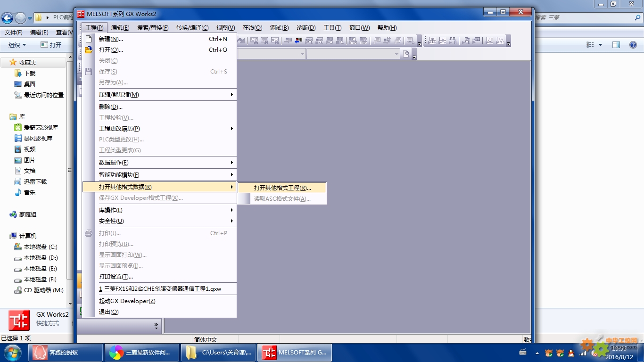The image size is (644, 362).
Task: Select 桌面 in Explorer navigation pane
Action: point(30,84)
